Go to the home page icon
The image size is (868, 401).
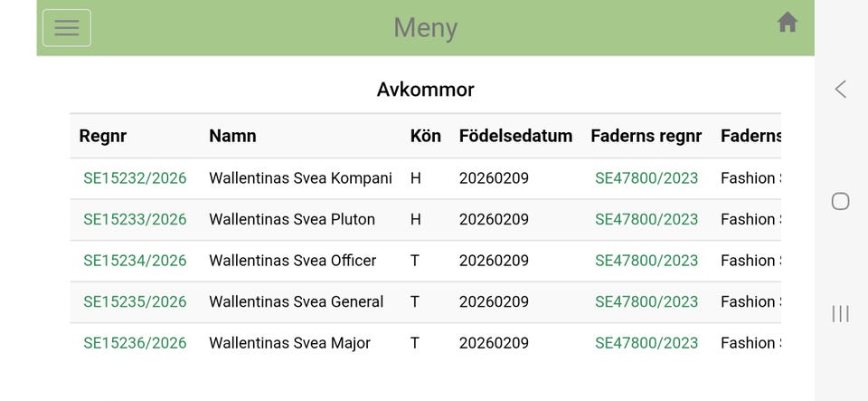coord(788,23)
